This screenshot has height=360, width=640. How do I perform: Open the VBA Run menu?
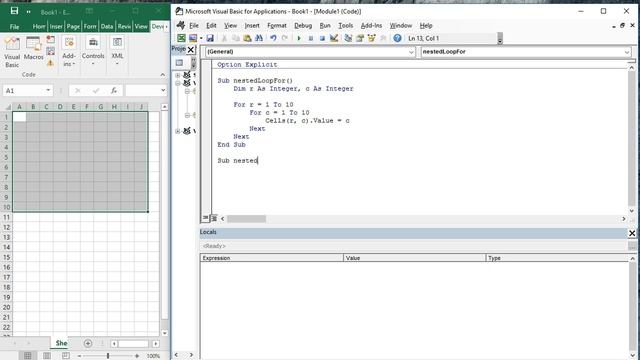click(x=325, y=25)
